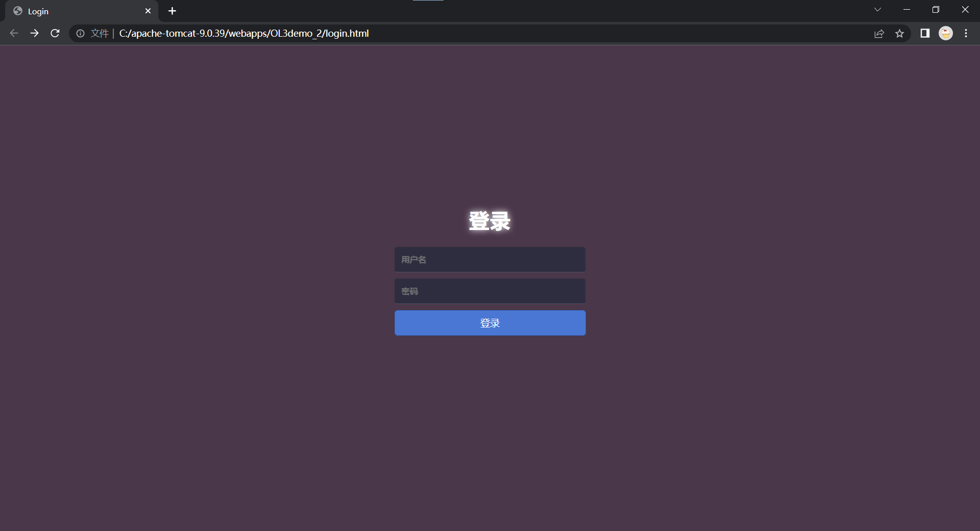980x531 pixels.
Task: Open the share this page icon
Action: click(879, 33)
